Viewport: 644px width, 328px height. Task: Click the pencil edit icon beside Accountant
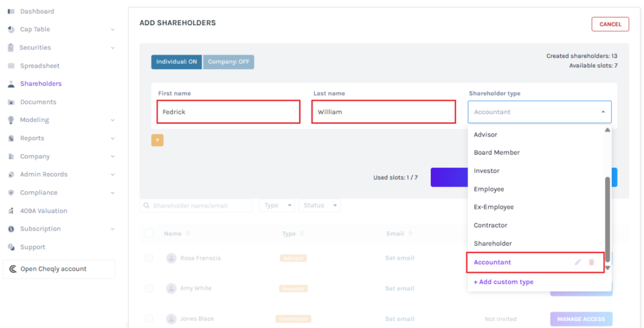[577, 262]
